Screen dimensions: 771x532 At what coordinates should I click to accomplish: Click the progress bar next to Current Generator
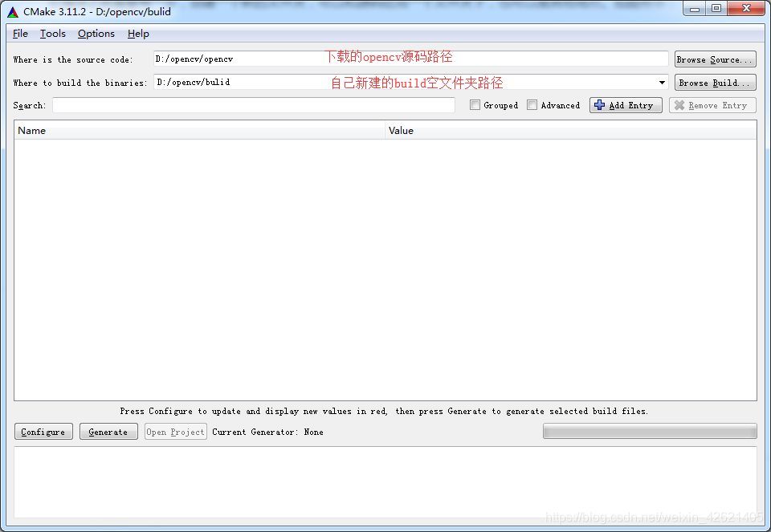pos(650,432)
